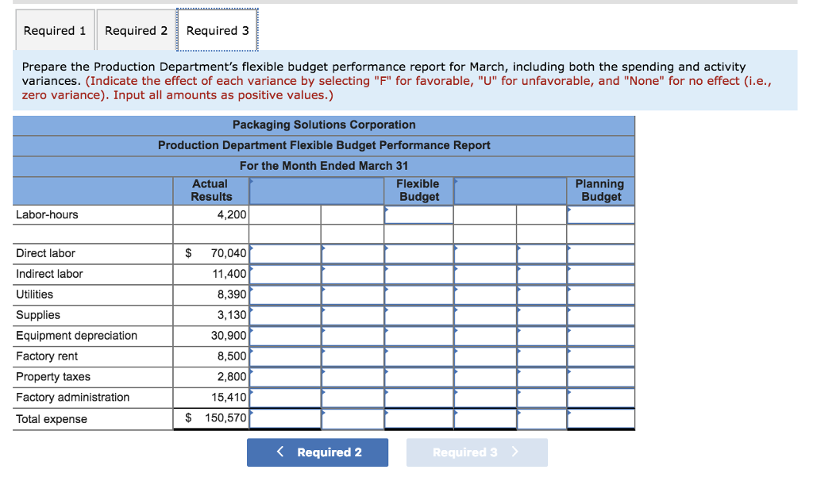813x504 pixels.
Task: Click the disabled Required 3 next button
Action: [x=476, y=452]
